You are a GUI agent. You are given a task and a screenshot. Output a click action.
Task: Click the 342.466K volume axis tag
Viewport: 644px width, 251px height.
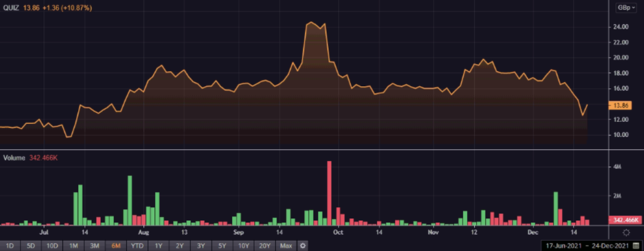[x=624, y=220]
